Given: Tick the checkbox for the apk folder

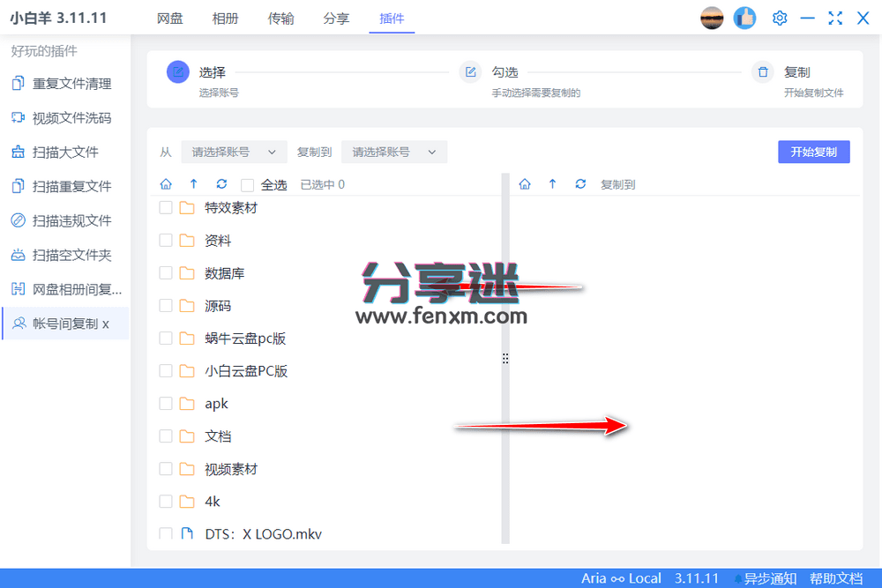Looking at the screenshot, I should click(x=165, y=403).
